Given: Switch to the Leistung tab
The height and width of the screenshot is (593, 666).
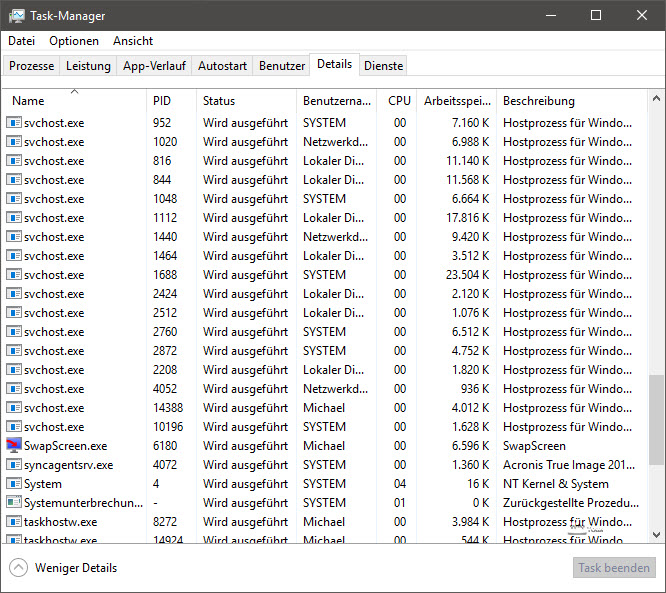Looking at the screenshot, I should pos(88,66).
